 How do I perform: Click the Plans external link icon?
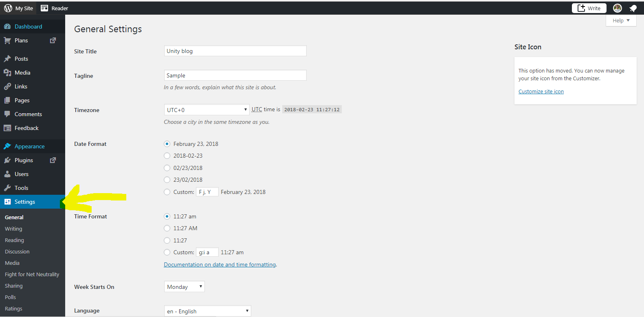click(x=53, y=40)
